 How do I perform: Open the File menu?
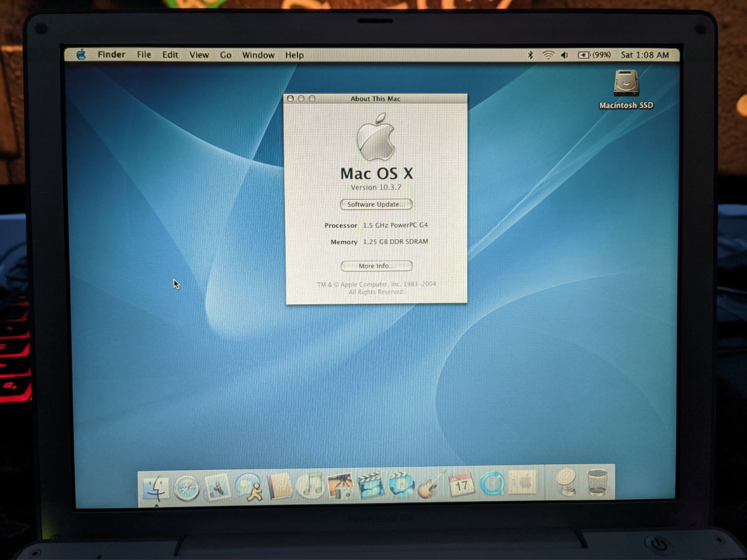tap(144, 55)
